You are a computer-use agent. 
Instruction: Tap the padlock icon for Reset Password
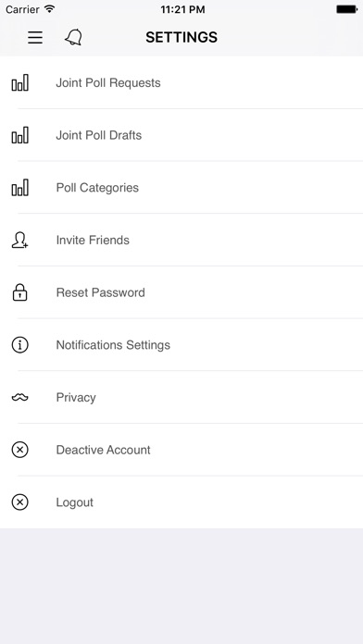coord(19,292)
